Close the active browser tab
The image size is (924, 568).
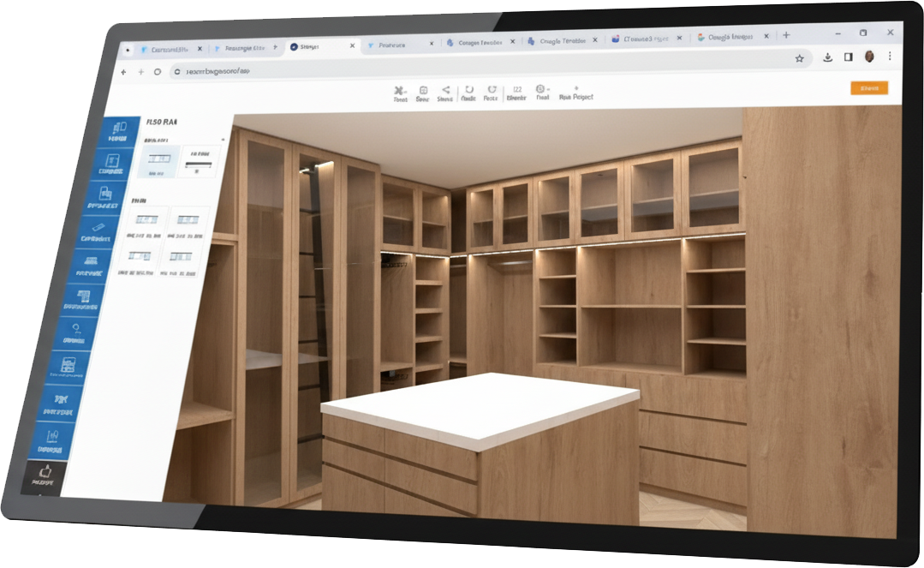(x=353, y=45)
